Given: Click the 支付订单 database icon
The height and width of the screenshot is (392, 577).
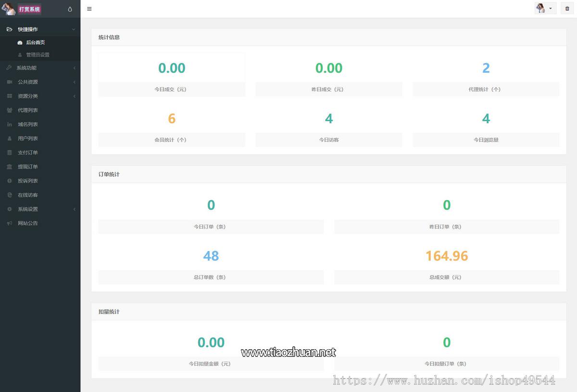Looking at the screenshot, I should [x=10, y=152].
